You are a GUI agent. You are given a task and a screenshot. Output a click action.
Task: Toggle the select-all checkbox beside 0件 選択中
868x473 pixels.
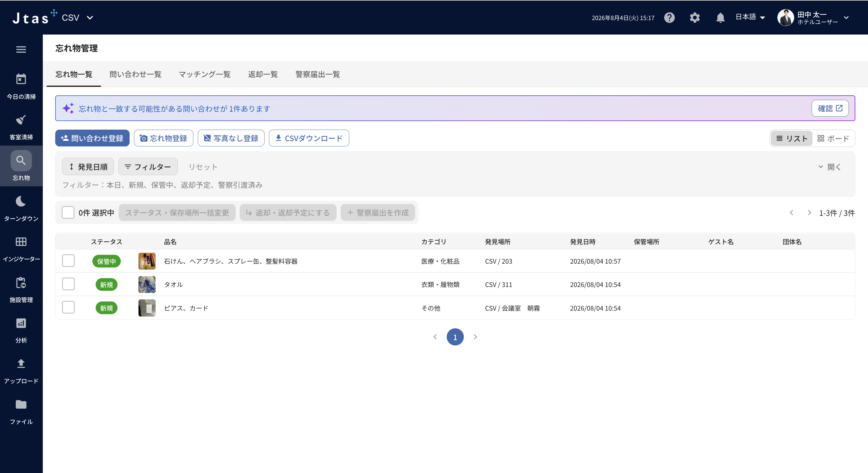point(68,213)
